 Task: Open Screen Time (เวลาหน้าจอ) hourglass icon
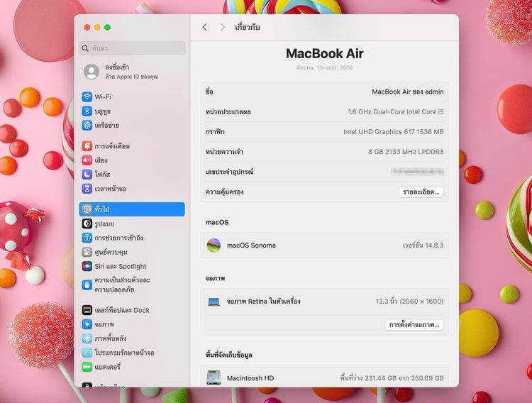click(87, 189)
